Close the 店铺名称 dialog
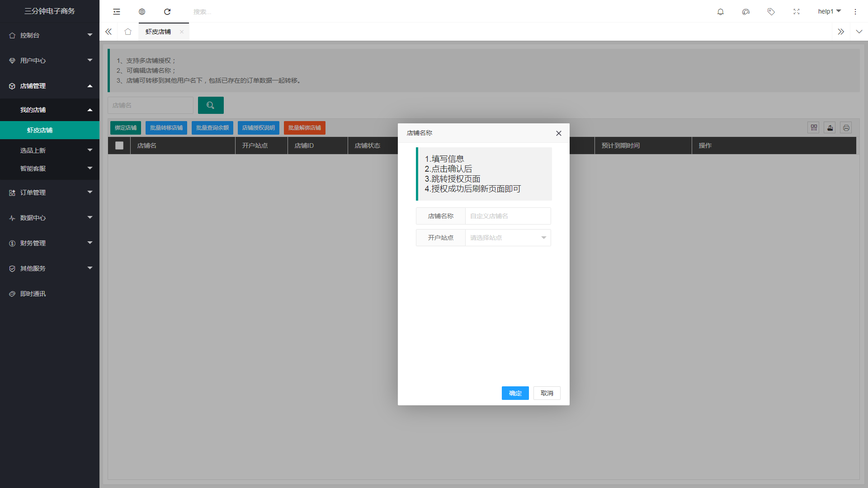Screen dimensions: 868x488 (559, 133)
